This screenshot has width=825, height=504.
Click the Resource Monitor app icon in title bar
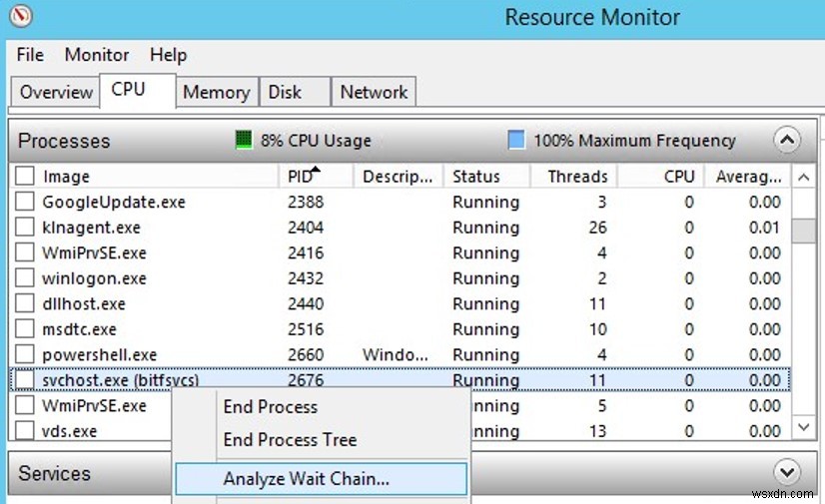[x=21, y=16]
